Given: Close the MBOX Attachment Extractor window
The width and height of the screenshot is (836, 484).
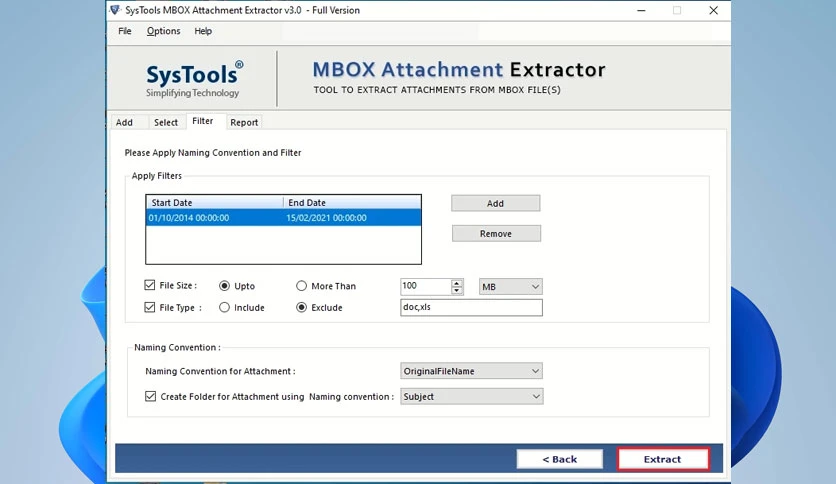Looking at the screenshot, I should coord(713,10).
